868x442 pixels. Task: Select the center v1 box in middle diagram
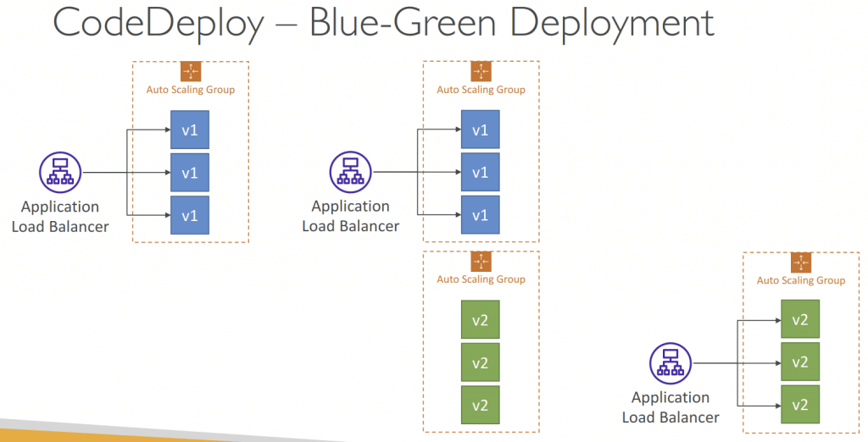481,172
